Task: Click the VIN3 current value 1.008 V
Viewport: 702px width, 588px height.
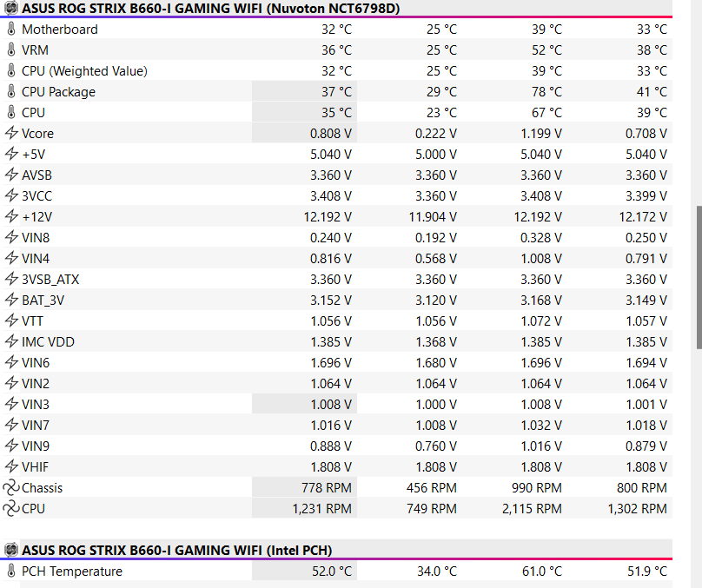Action: click(331, 405)
